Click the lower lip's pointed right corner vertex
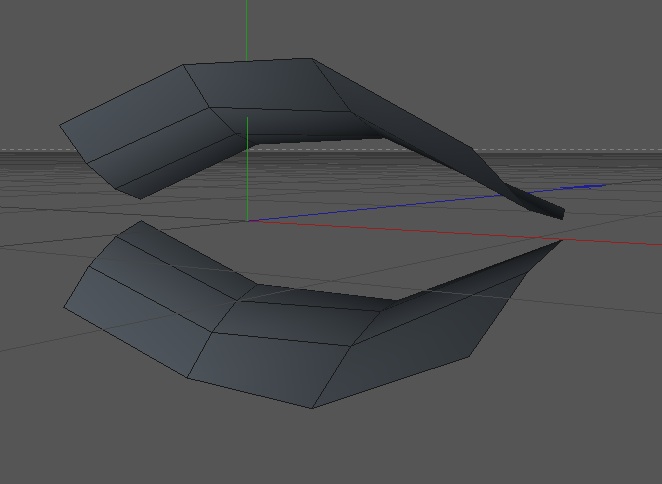The width and height of the screenshot is (662, 484). (x=562, y=240)
